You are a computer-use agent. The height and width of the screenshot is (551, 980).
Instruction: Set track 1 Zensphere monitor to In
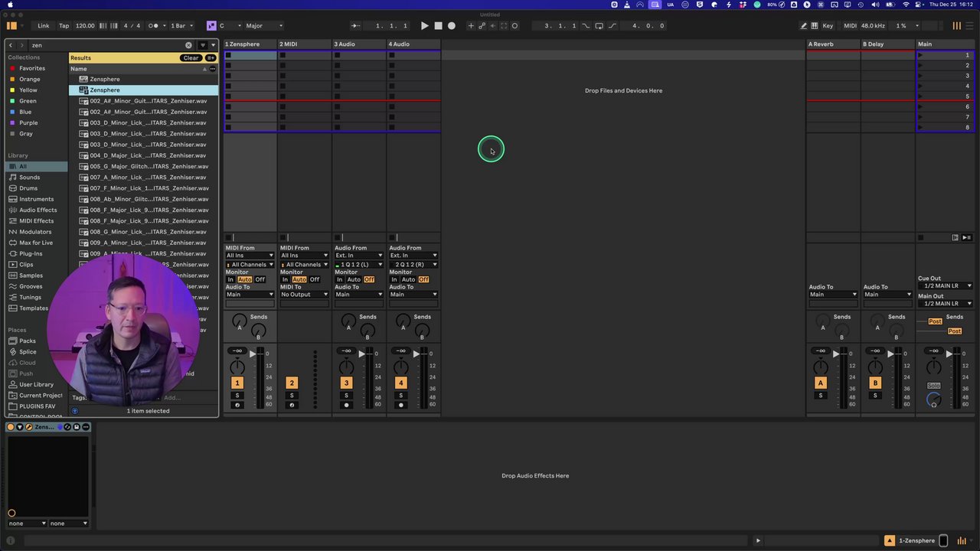pyautogui.click(x=230, y=280)
